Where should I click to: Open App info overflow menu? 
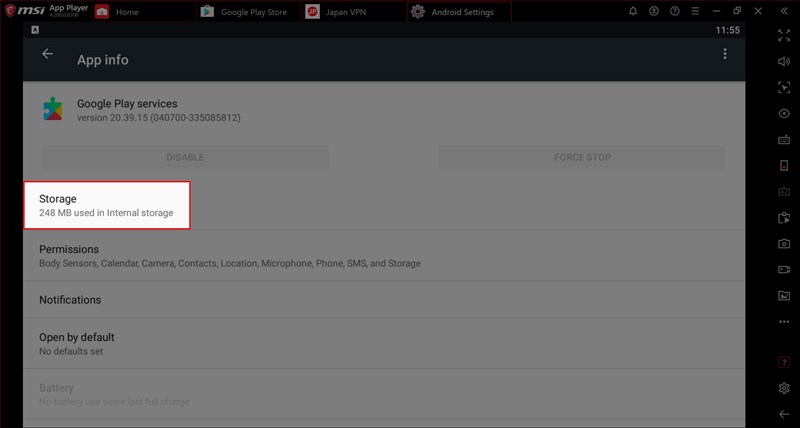725,54
